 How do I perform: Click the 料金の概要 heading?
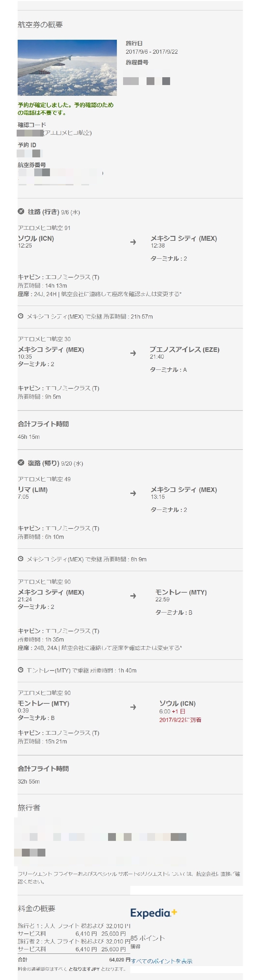(37, 908)
